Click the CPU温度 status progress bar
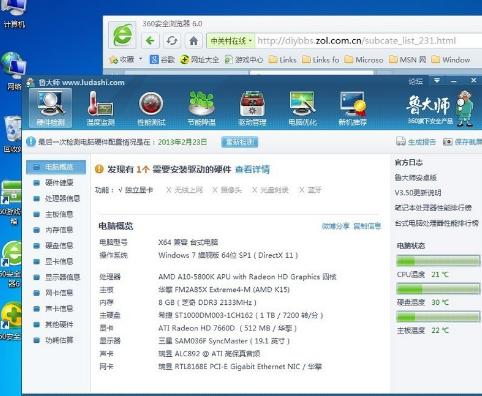The image size is (482, 396). (x=438, y=261)
